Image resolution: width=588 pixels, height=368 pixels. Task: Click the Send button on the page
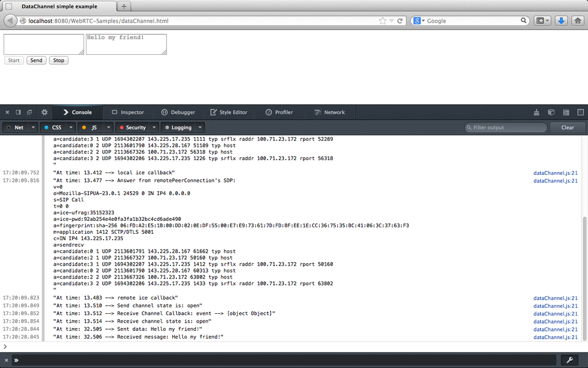(36, 60)
